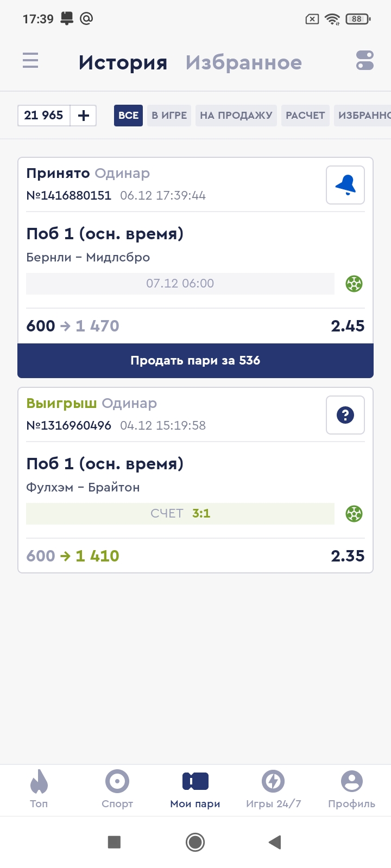Open the Топ flame tab
391x868 pixels.
(39, 789)
